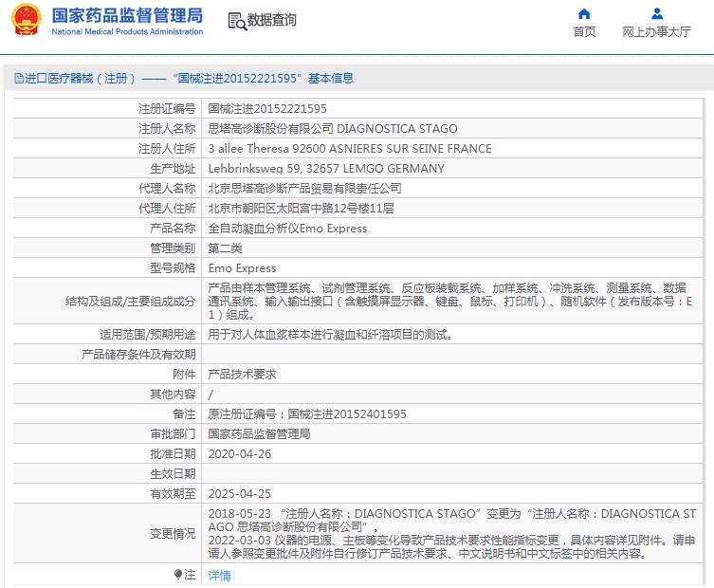Click the 适用范围/预期用途 label
Image resolution: width=714 pixels, height=588 pixels.
point(148,335)
